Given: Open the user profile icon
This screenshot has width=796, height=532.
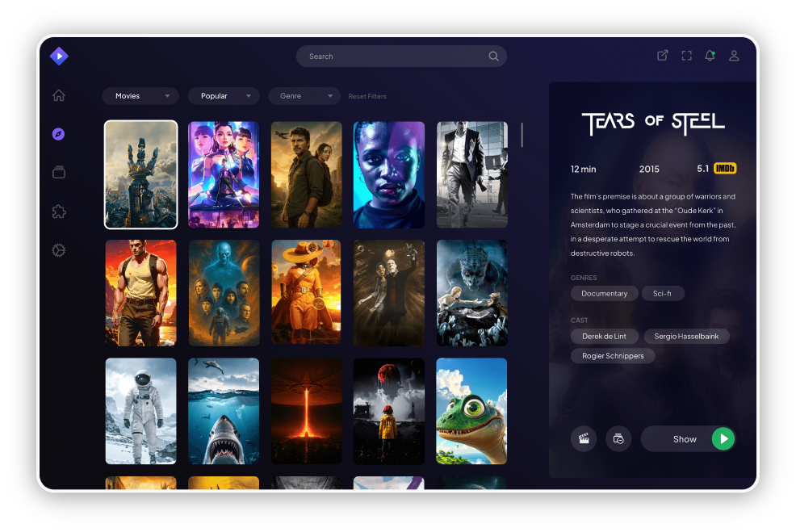Looking at the screenshot, I should pos(734,56).
